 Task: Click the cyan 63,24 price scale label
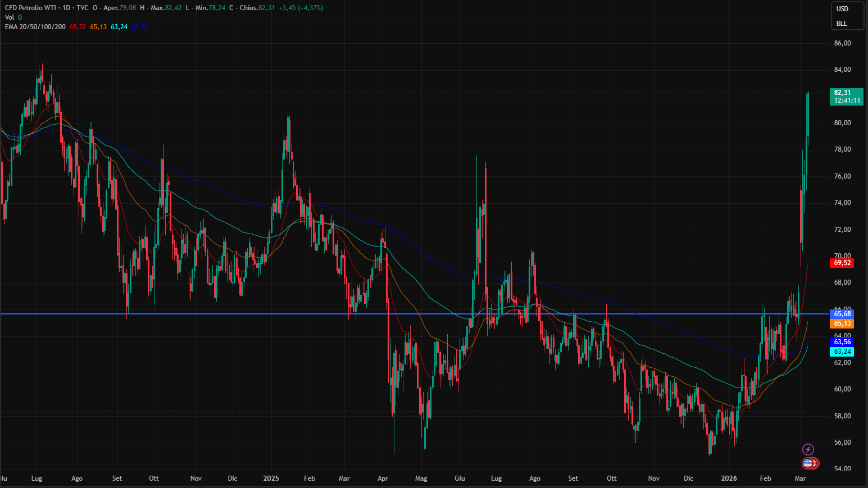842,352
